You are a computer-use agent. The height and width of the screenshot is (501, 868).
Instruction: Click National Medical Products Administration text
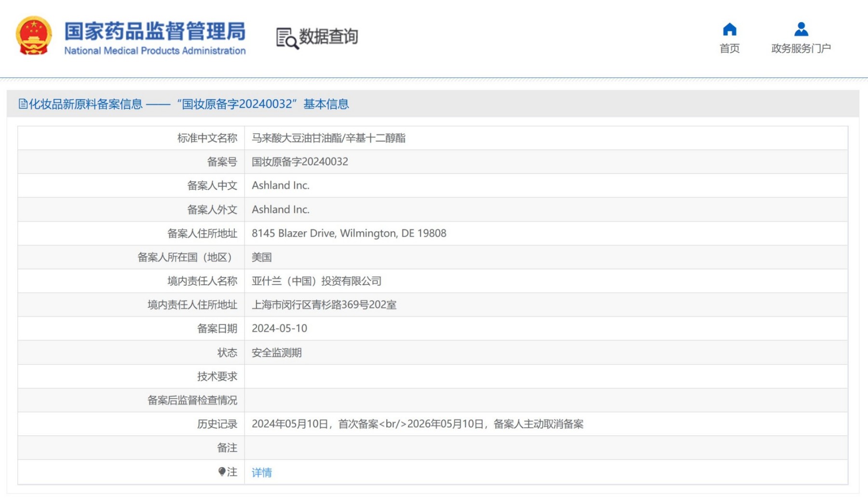point(155,51)
